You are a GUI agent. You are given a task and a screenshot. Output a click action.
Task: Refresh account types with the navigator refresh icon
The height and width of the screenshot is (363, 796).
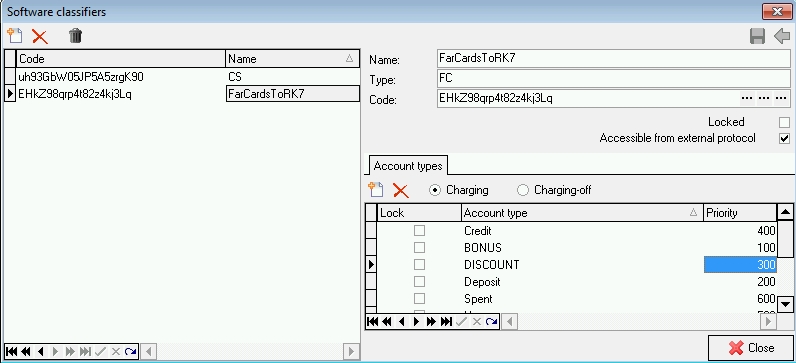click(x=491, y=321)
